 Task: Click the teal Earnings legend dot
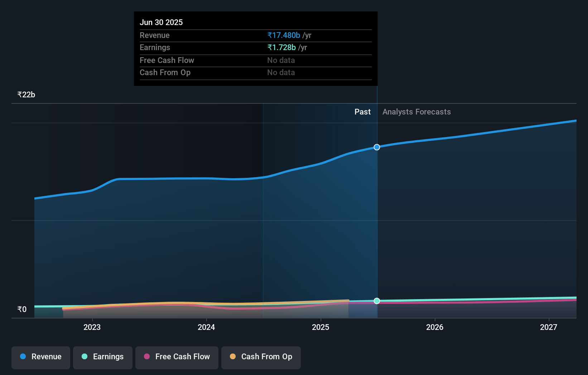point(85,356)
